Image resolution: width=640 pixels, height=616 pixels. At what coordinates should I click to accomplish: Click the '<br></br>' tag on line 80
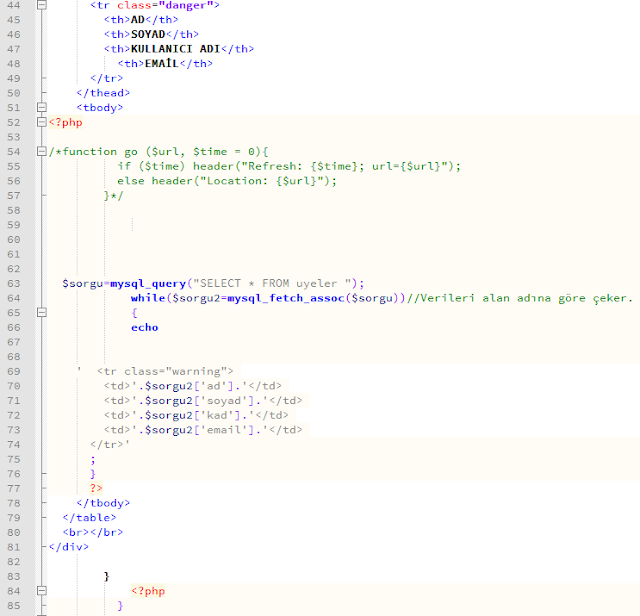(x=93, y=532)
